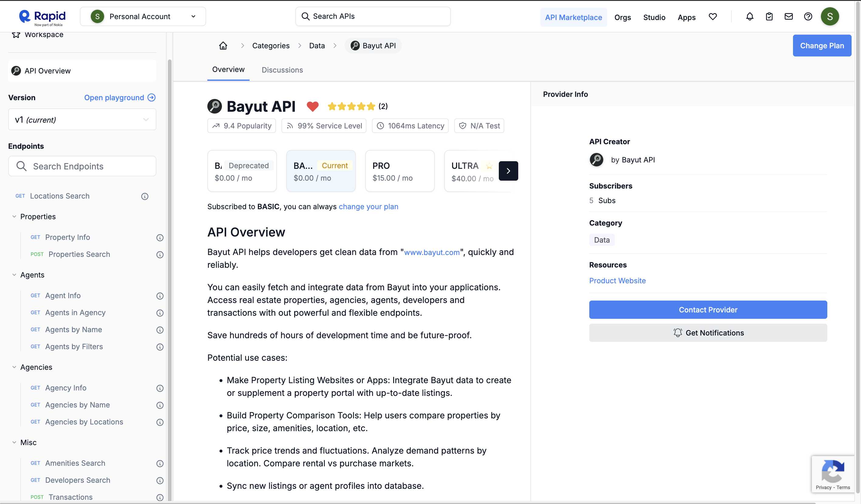The image size is (861, 504).
Task: Click the info icon beside Properties Search endpoint
Action: pyautogui.click(x=160, y=254)
